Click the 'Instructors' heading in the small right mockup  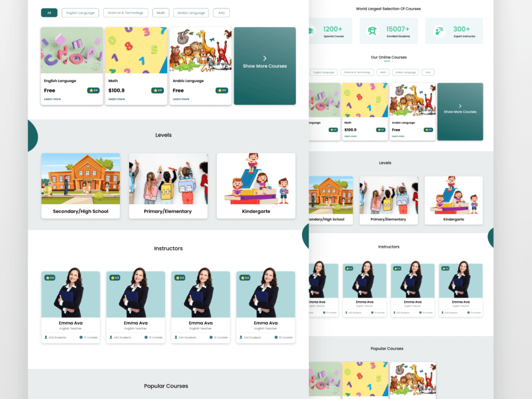click(389, 247)
